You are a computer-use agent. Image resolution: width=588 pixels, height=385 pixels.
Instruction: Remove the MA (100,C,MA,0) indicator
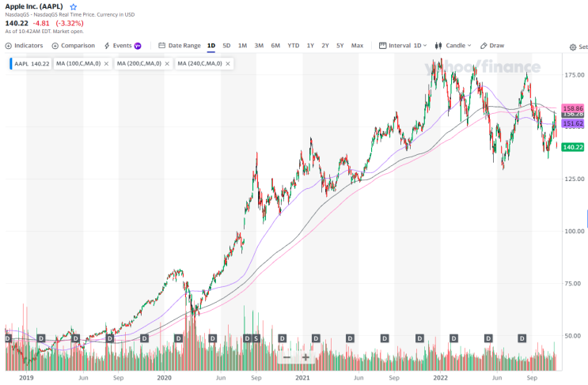[107, 64]
